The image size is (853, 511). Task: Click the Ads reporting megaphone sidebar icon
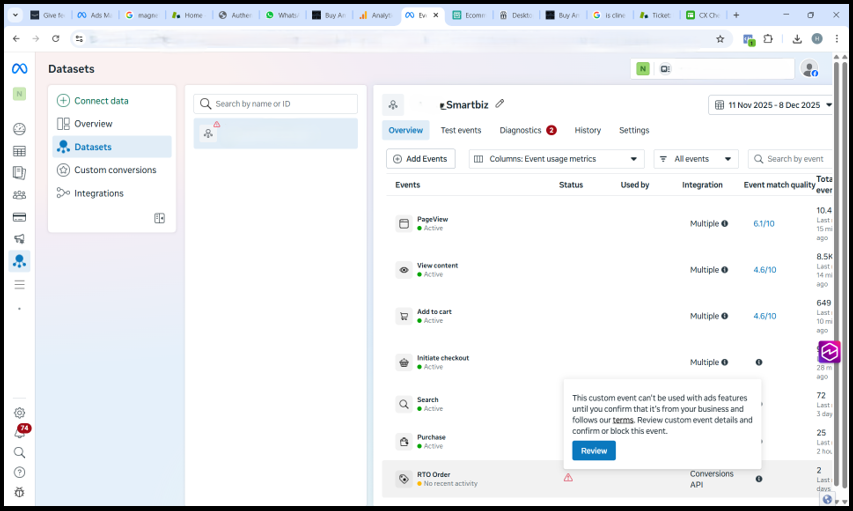tap(19, 239)
